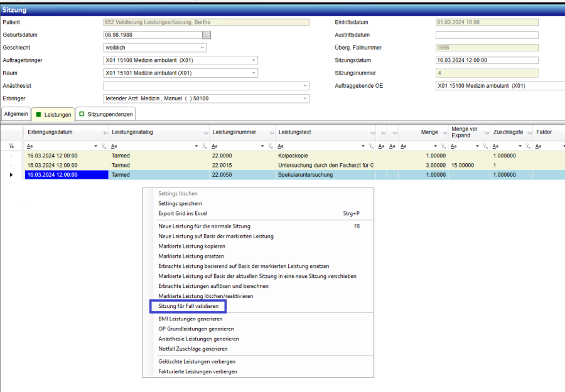Click the date picker button beside Geburtsdatum
Screen dimensions: 565x392
(x=207, y=35)
